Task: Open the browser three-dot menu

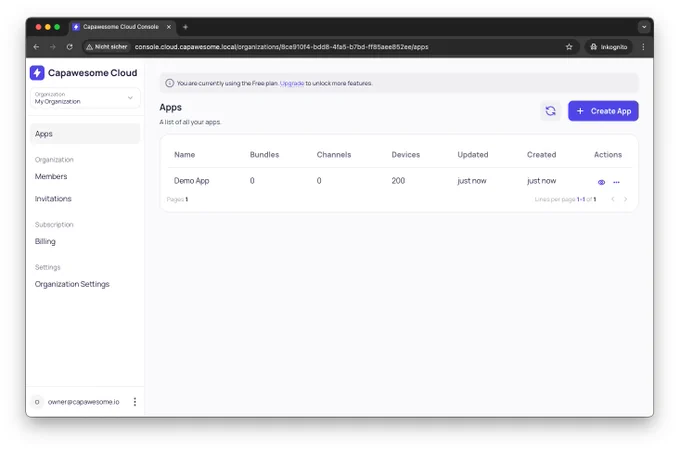Action: pyautogui.click(x=643, y=47)
